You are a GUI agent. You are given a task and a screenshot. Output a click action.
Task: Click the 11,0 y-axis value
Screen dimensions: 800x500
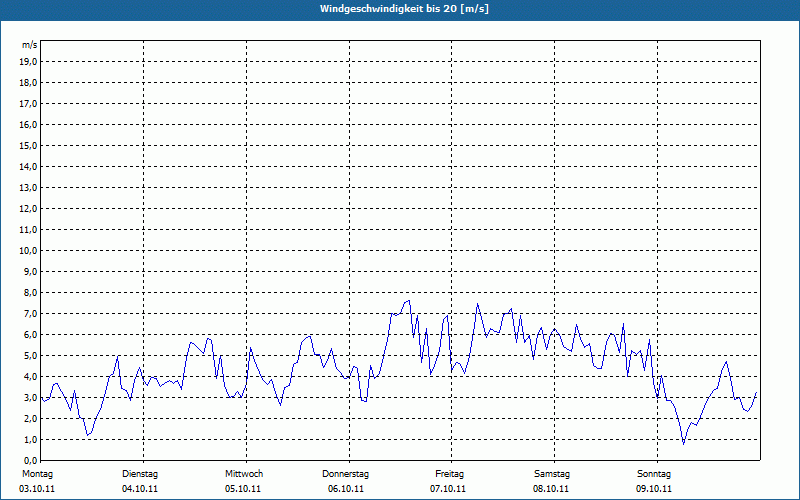click(27, 230)
